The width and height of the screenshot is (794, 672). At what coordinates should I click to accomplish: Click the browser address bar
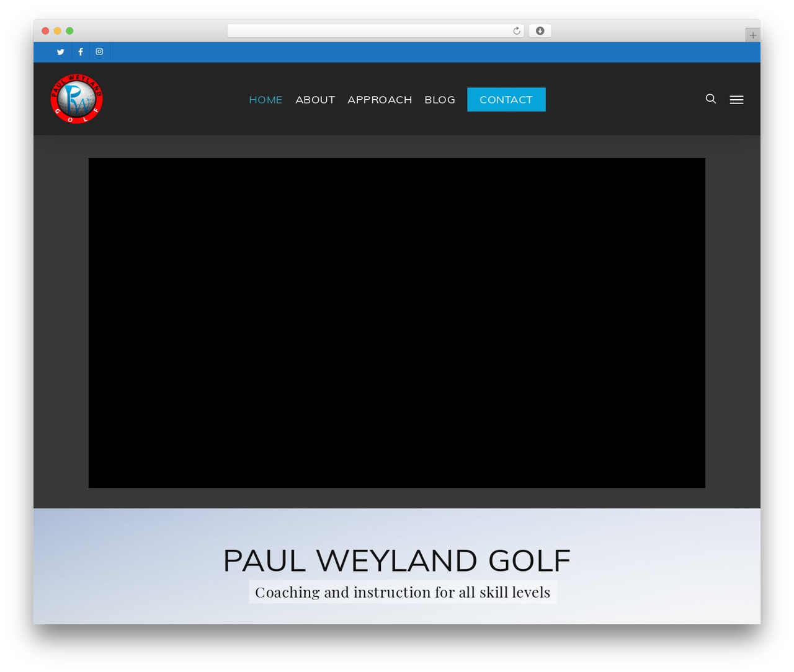(x=376, y=31)
